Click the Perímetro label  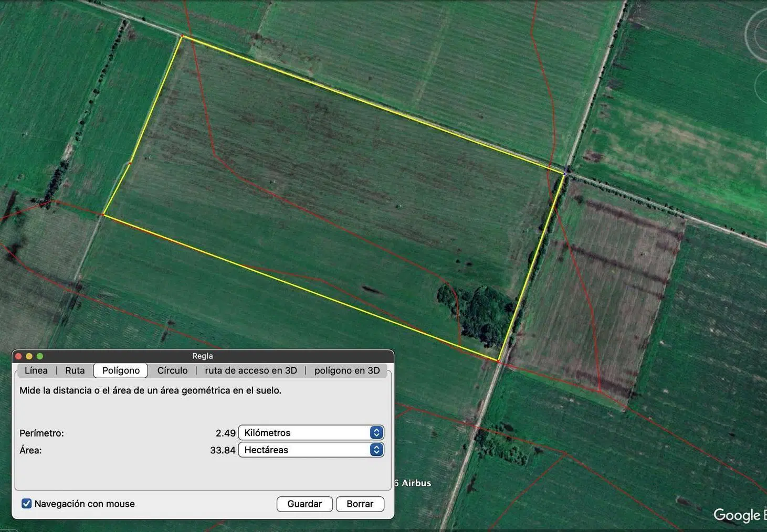[x=41, y=433]
